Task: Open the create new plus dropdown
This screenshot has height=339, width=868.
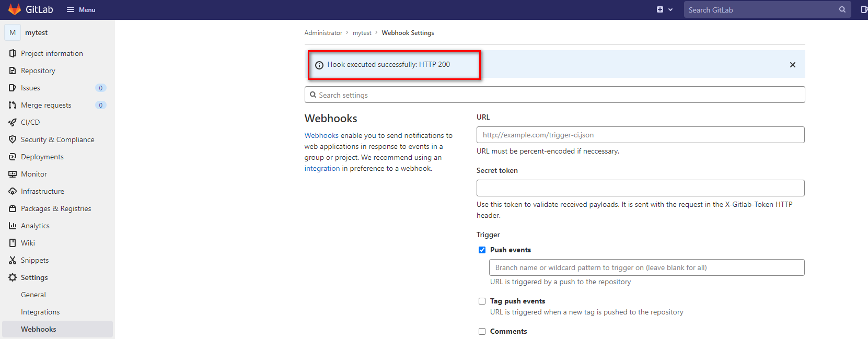Action: [664, 9]
